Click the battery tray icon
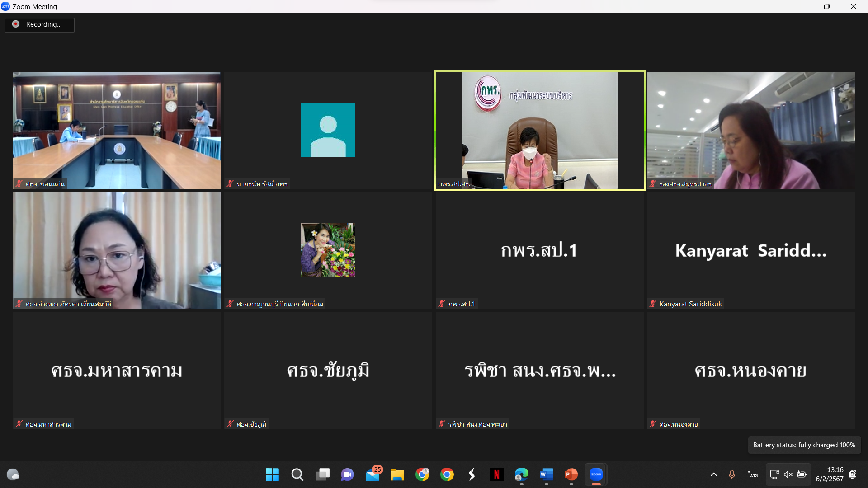Viewport: 868px width, 488px height. tap(802, 474)
